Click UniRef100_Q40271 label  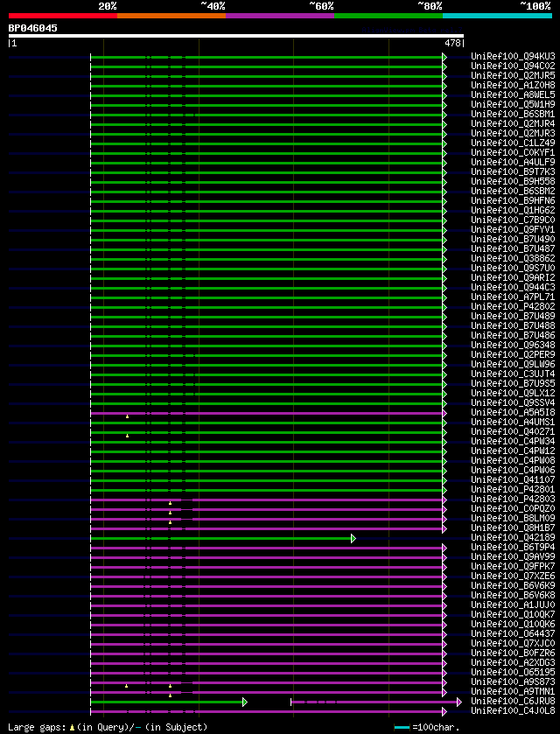point(513,432)
